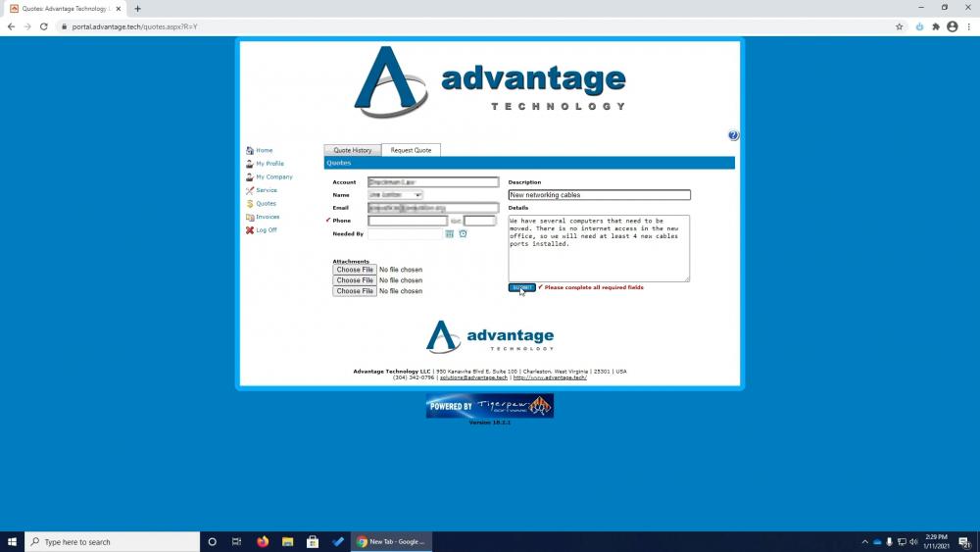980x552 pixels.
Task: Open File Explorer from the taskbar
Action: (x=287, y=541)
